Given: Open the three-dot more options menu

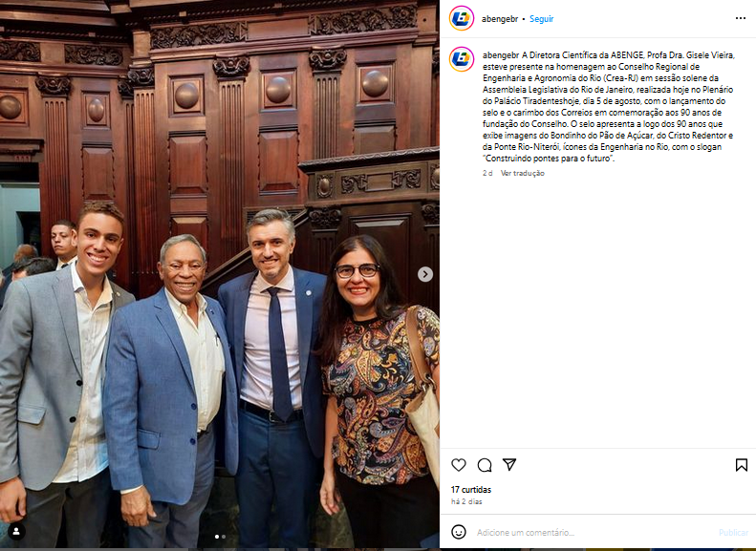Looking at the screenshot, I should tap(741, 18).
